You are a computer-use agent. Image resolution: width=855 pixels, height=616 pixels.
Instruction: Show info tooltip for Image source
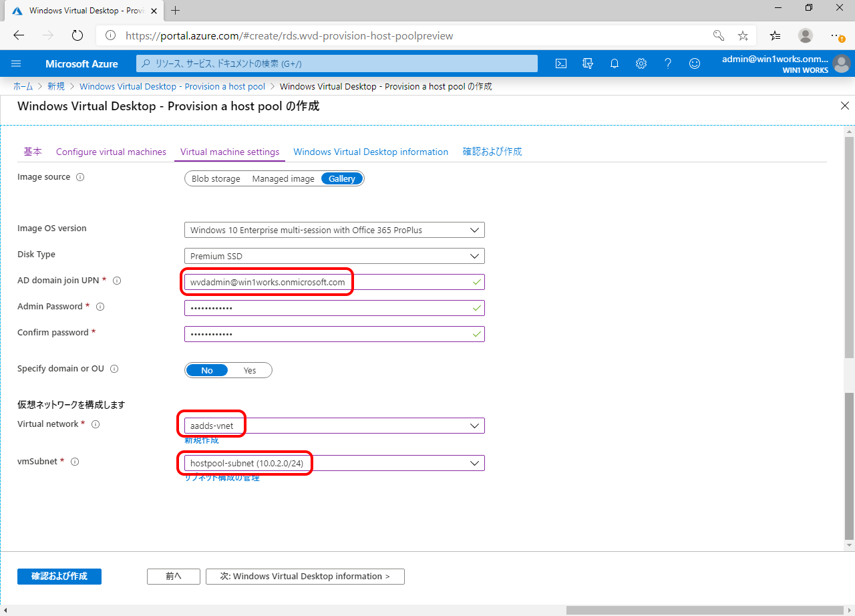pyautogui.click(x=80, y=177)
